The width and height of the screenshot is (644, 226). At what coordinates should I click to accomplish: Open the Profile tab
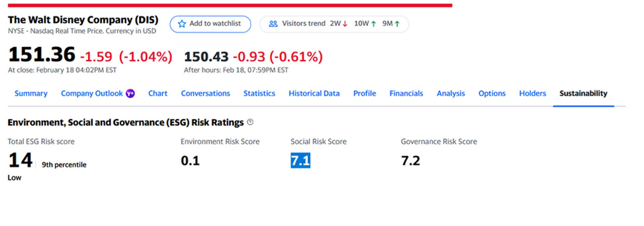tap(364, 94)
